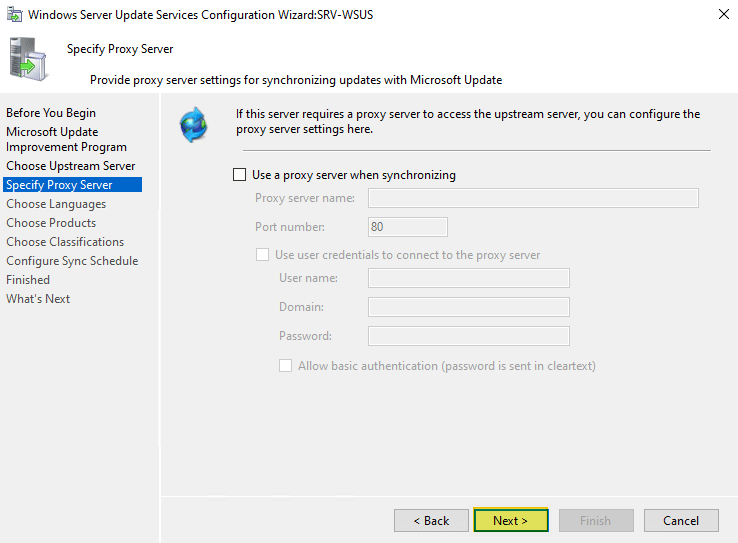Click the Proxy server name field
738x543 pixels.
pos(533,198)
